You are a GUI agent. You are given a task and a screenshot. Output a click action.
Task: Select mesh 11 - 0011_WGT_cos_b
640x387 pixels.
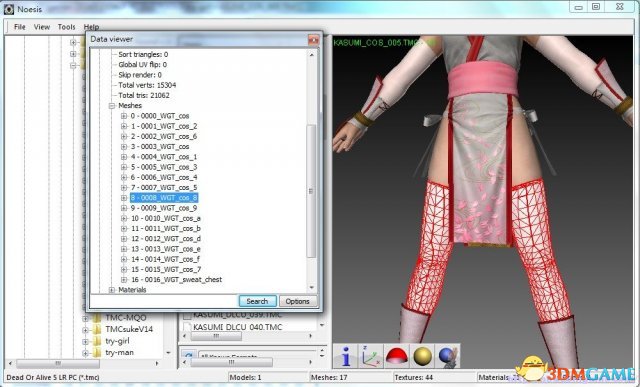pyautogui.click(x=166, y=229)
